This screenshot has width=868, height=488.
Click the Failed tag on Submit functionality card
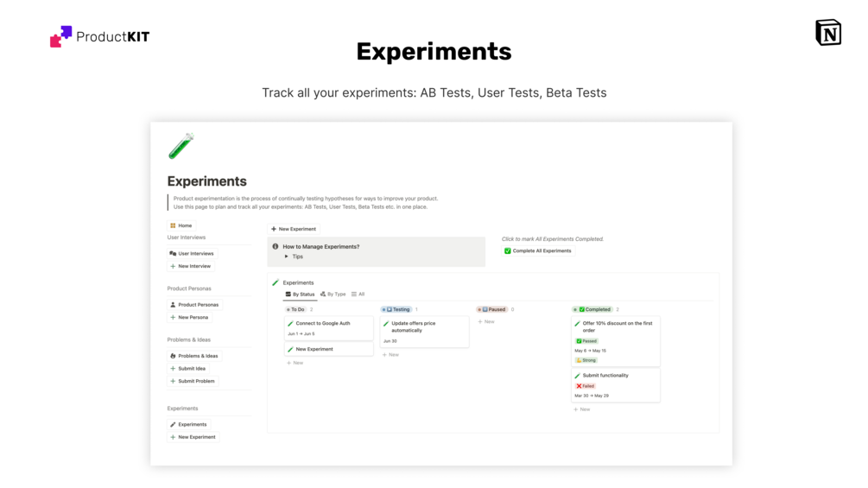586,386
